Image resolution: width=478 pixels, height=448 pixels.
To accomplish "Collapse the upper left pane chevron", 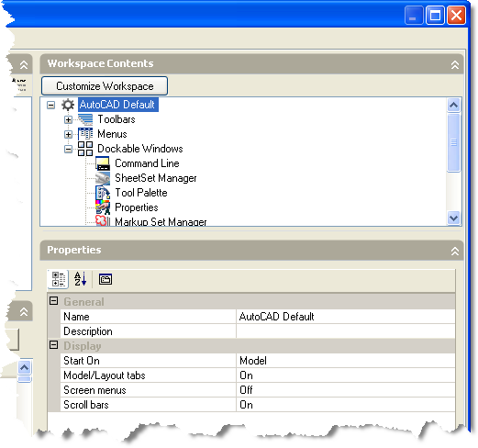I will point(24,64).
